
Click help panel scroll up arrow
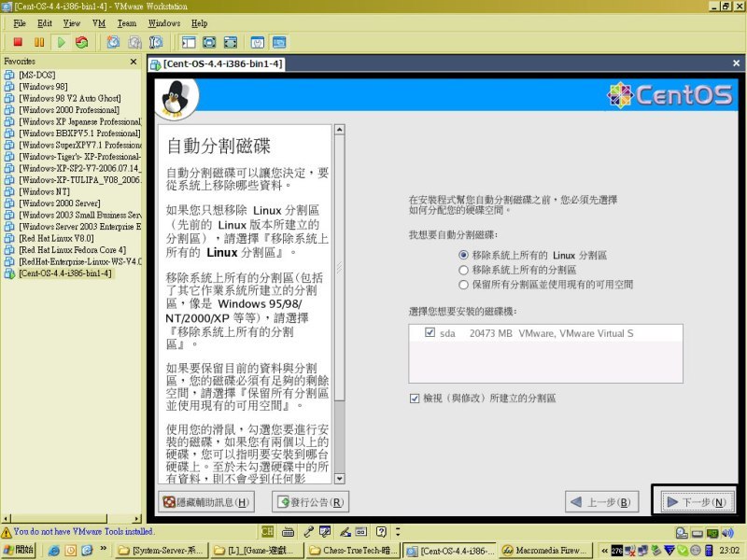(x=339, y=130)
